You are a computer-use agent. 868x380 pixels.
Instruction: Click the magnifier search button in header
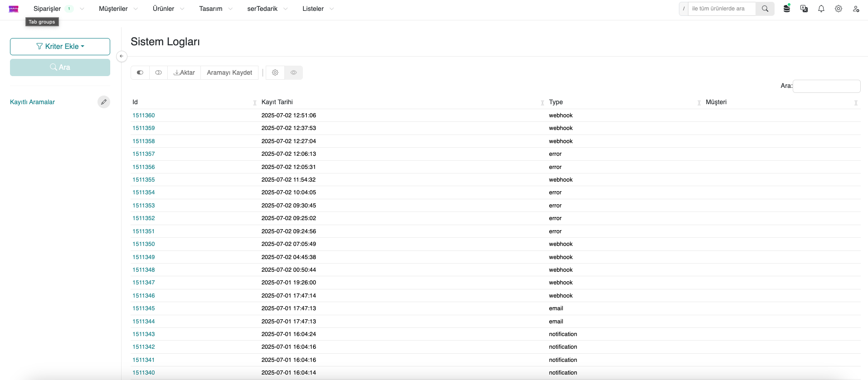765,9
